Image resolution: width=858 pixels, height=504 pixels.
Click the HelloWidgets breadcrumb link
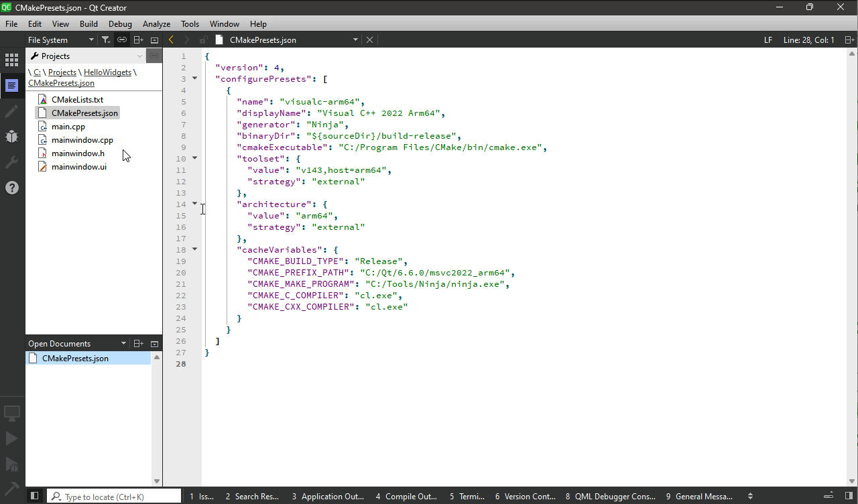point(107,72)
